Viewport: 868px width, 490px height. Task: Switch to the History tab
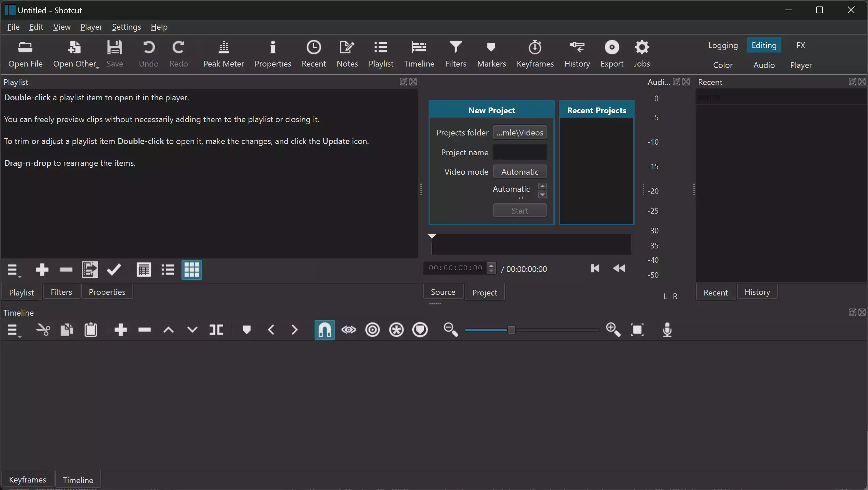757,292
